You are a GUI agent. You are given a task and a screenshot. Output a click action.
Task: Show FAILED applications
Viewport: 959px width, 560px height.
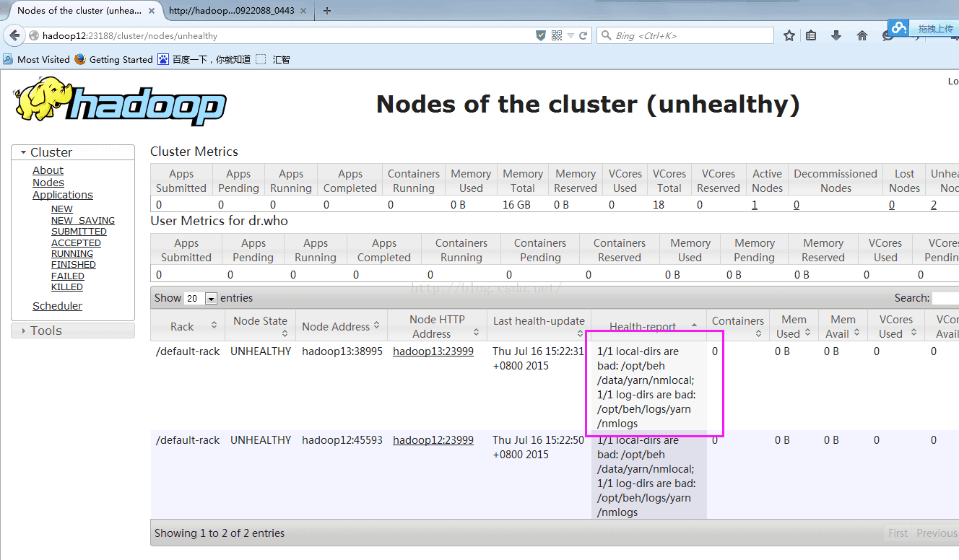tap(68, 276)
